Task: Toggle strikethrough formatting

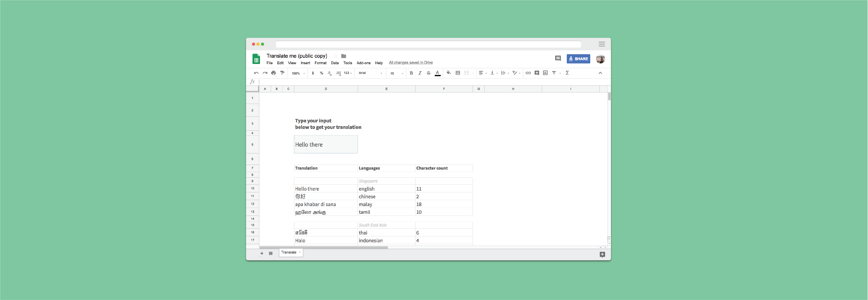Action: coord(429,73)
